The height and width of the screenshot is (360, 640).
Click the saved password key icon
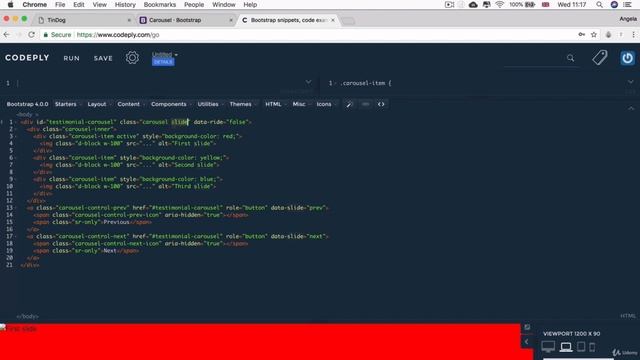pos(582,35)
